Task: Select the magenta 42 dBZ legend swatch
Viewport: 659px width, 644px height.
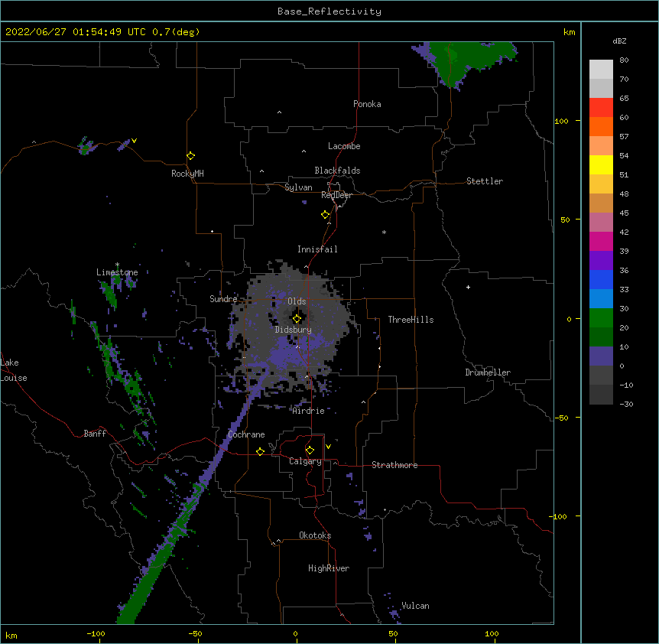Action: 601,241
